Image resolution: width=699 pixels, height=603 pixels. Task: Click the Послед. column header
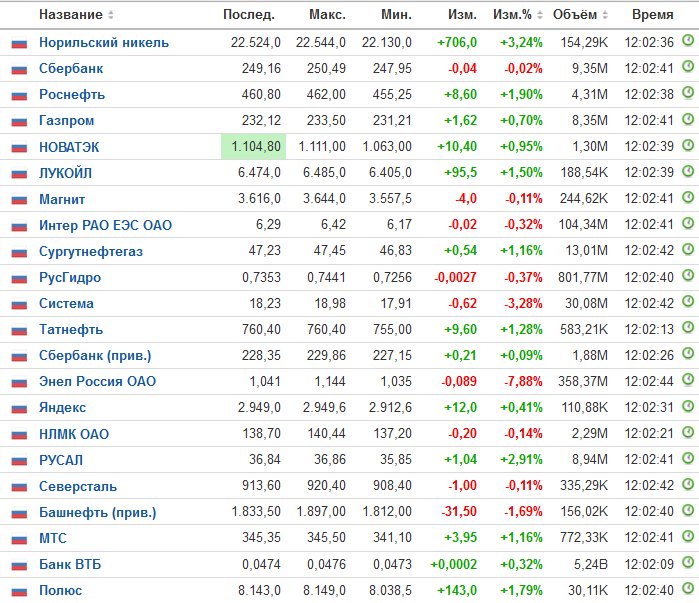pos(249,15)
